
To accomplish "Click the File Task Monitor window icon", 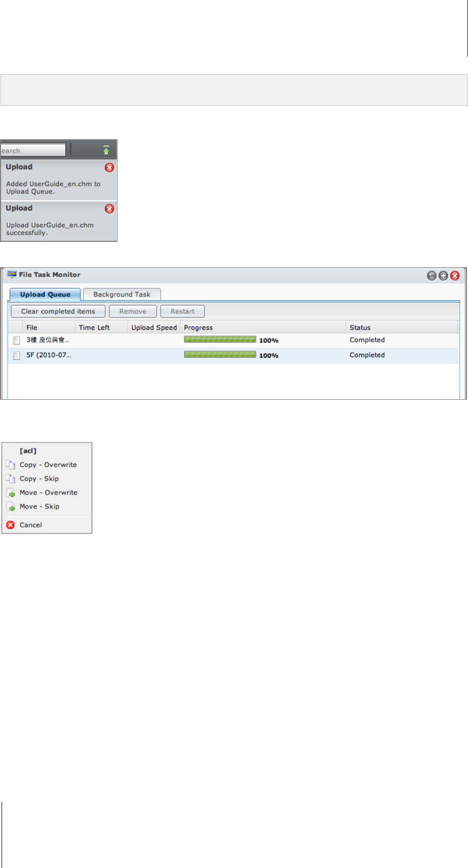I will pyautogui.click(x=12, y=275).
